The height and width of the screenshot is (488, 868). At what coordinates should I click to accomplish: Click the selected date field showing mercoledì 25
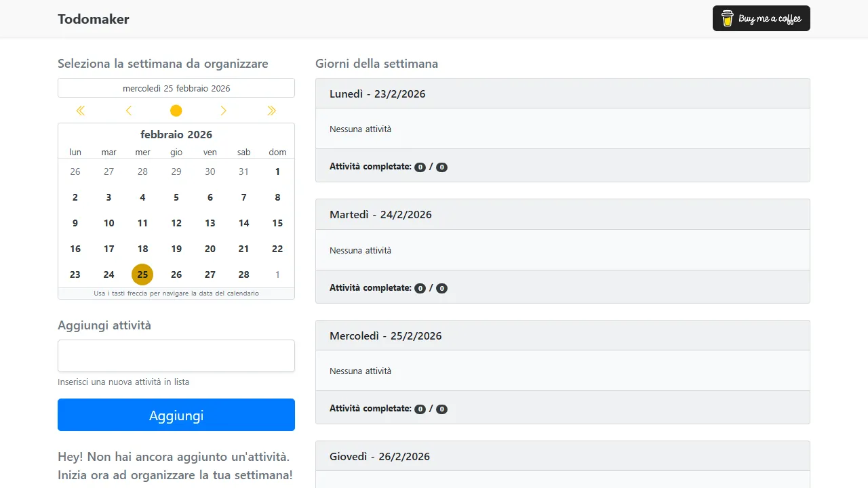point(176,87)
